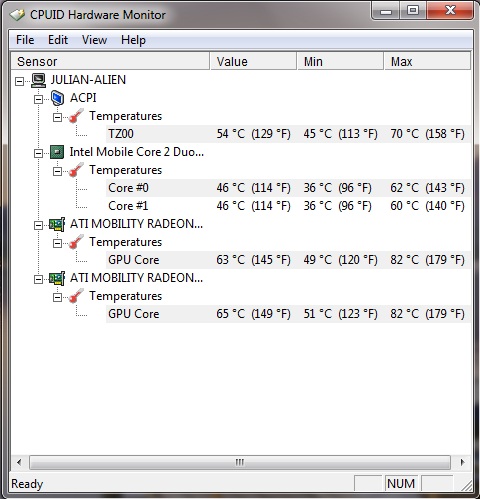Image resolution: width=480 pixels, height=499 pixels.
Task: Click the horizontal scrollbar right arrow
Action: pos(462,462)
